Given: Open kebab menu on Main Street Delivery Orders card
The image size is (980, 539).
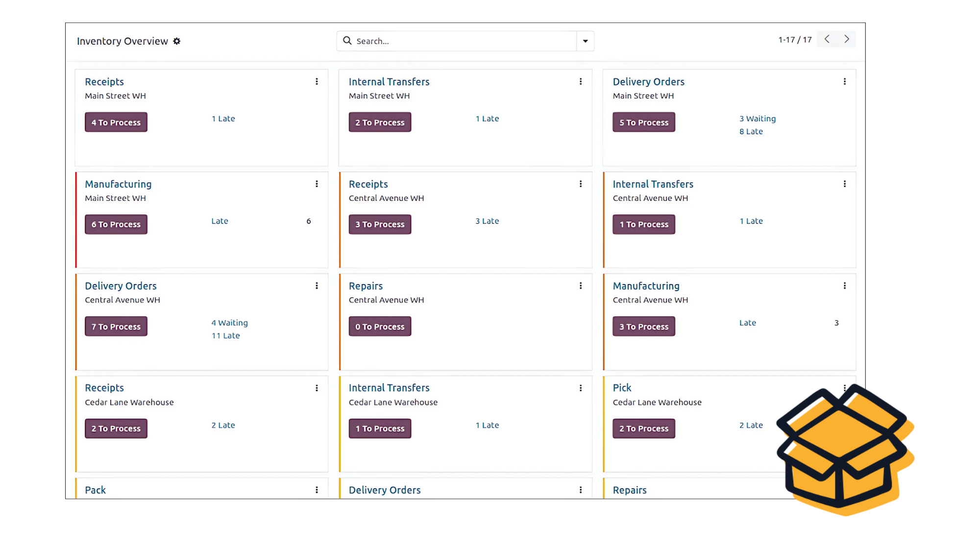Looking at the screenshot, I should coord(844,81).
